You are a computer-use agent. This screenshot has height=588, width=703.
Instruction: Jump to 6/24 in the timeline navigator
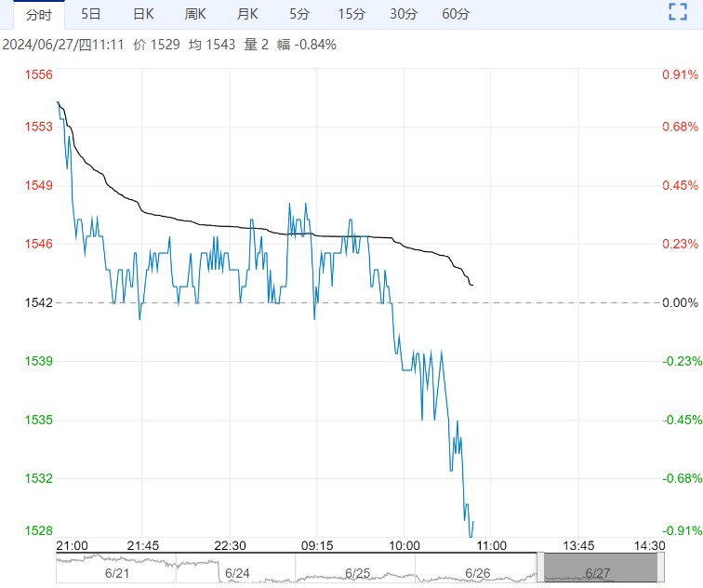237,573
